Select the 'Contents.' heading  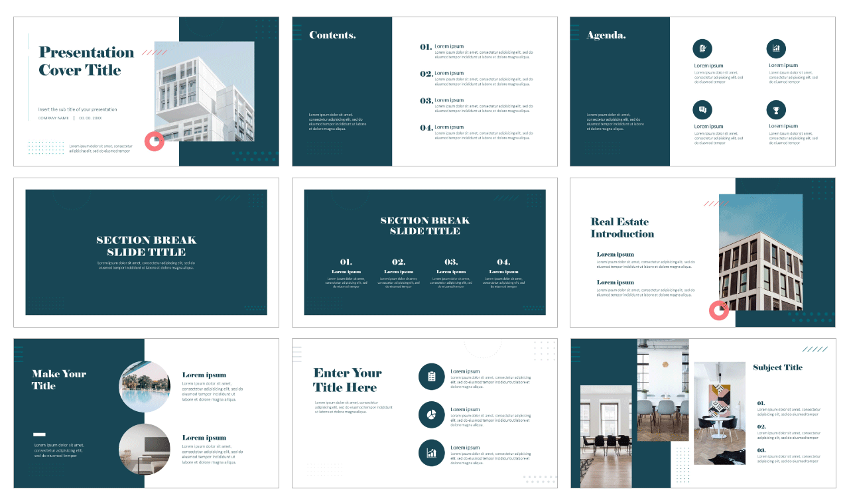click(332, 35)
